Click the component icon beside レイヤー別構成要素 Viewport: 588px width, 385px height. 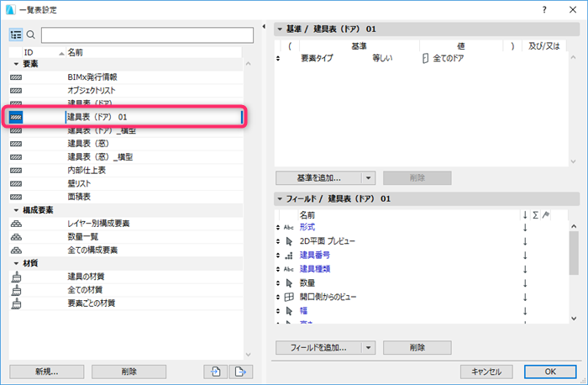(16, 224)
